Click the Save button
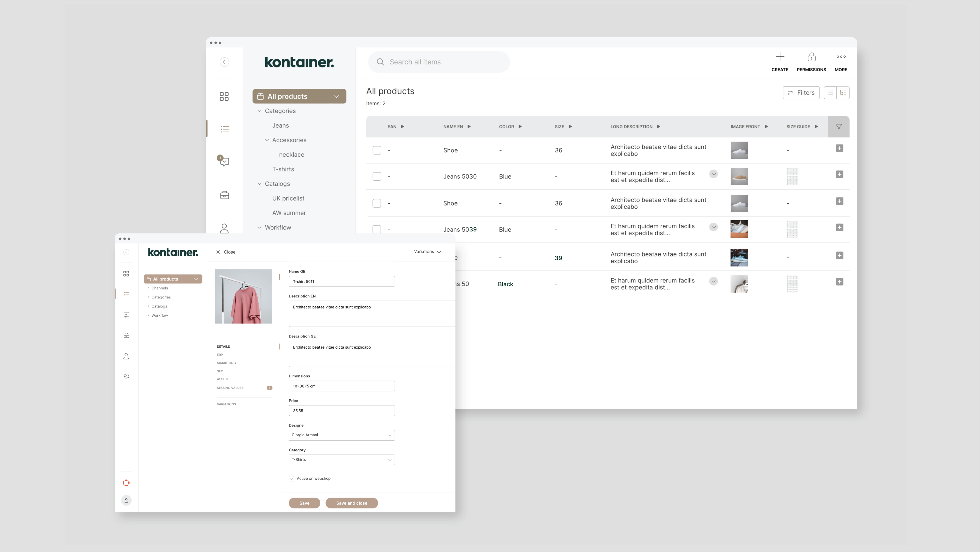 click(x=304, y=503)
